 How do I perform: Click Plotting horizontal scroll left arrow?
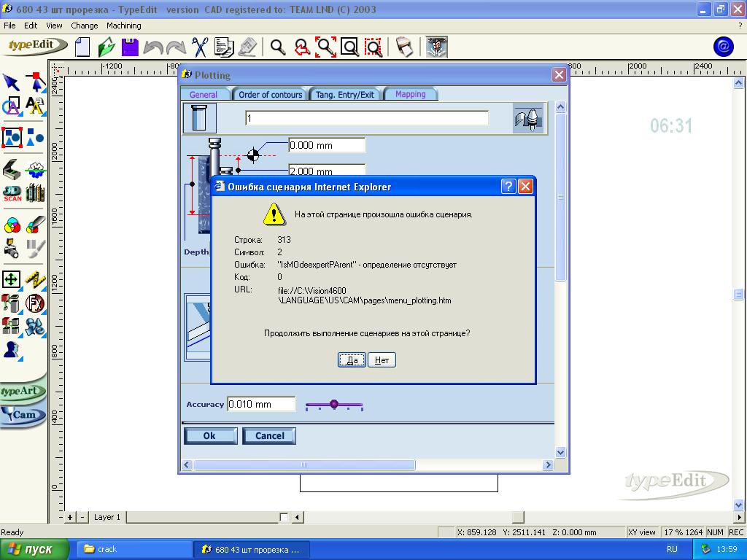[x=187, y=464]
